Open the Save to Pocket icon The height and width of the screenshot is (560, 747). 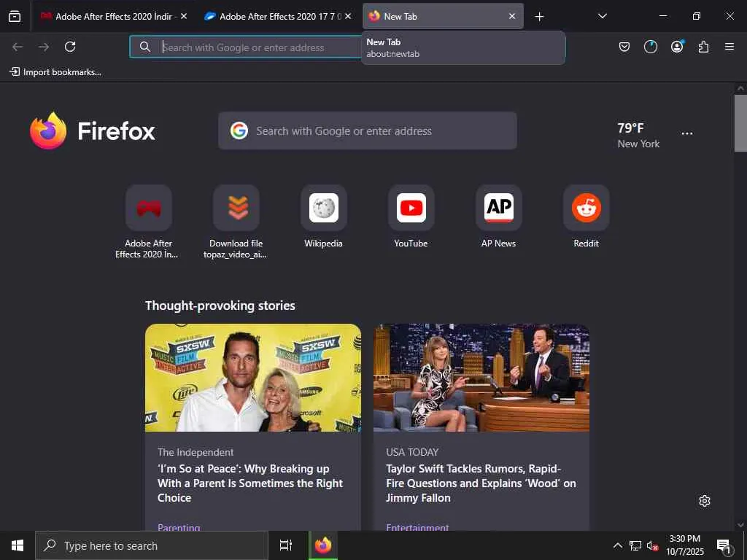(624, 47)
